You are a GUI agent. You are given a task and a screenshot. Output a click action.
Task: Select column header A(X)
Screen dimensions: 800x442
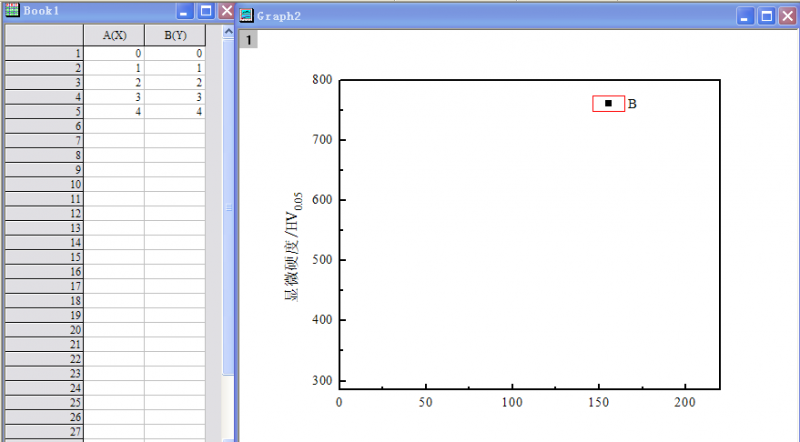[x=114, y=35]
